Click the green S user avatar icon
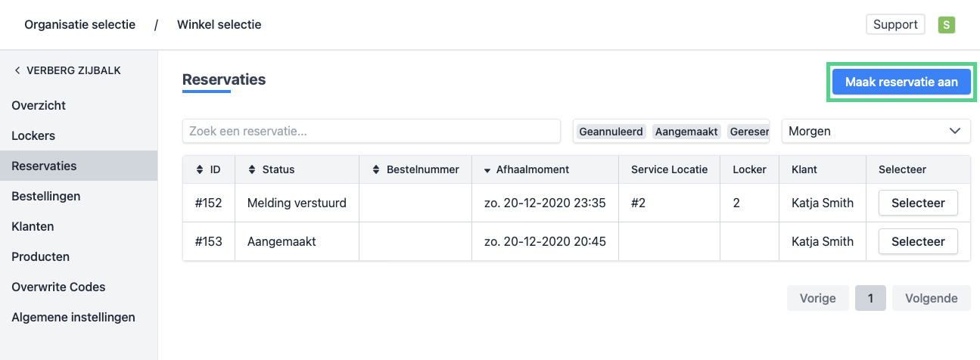Viewport: 980px width, 360px height. pyautogui.click(x=946, y=25)
